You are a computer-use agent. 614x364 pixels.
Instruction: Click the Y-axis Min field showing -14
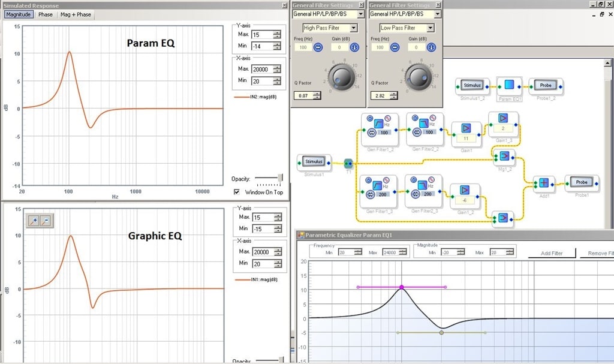(262, 46)
